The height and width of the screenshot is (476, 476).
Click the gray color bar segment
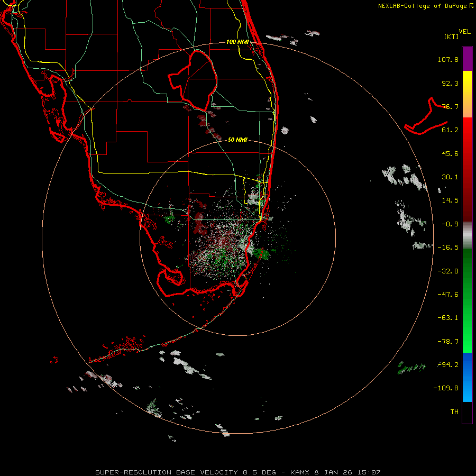click(x=467, y=235)
